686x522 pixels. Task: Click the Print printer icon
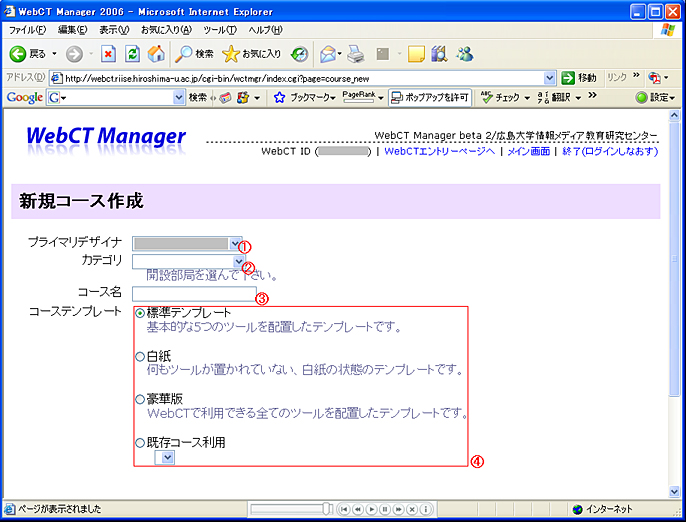pos(356,54)
